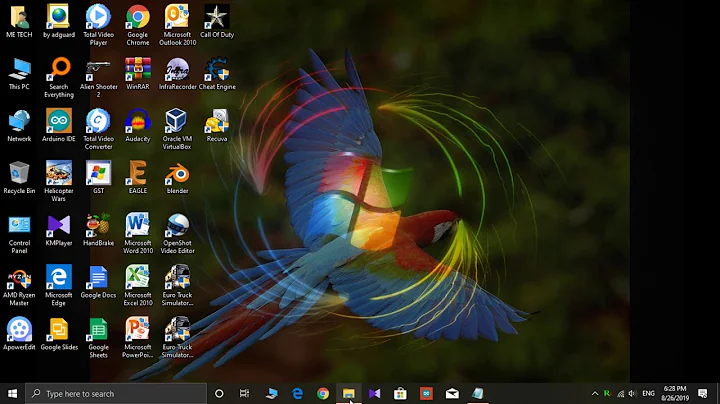Open the Windows Start menu
The image size is (720, 404).
pos(12,393)
